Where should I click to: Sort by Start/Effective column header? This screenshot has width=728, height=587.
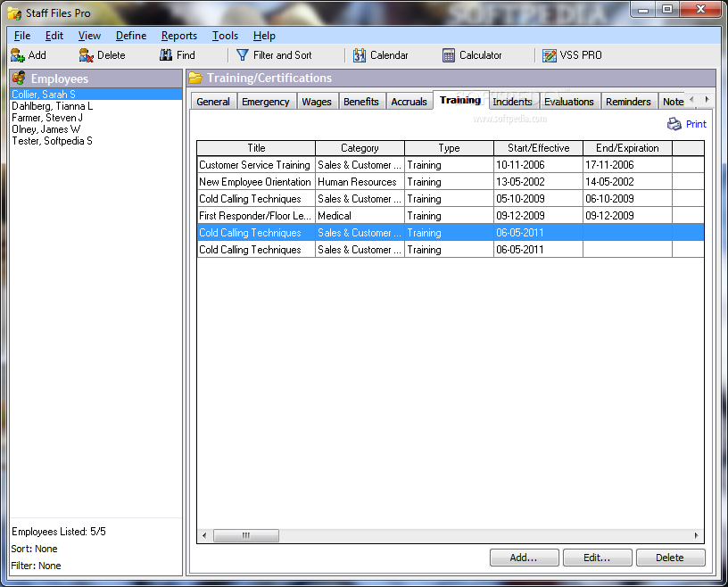[538, 148]
